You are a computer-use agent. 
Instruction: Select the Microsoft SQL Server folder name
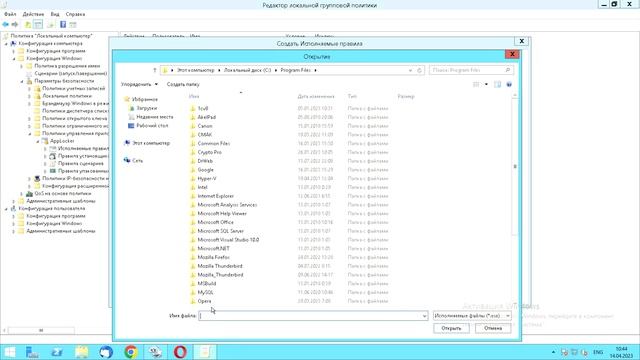point(220,231)
